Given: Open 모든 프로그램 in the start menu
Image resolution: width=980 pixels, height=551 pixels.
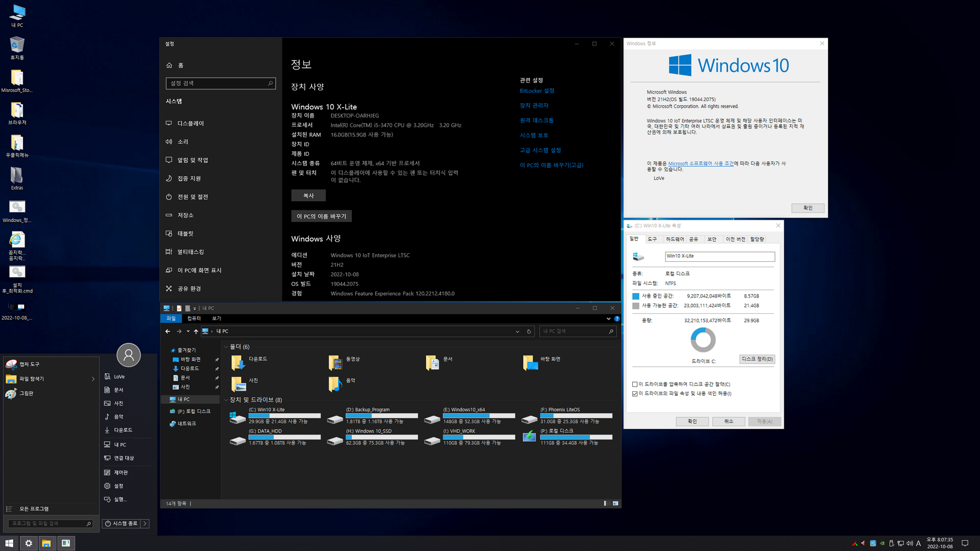Looking at the screenshot, I should coord(34,509).
